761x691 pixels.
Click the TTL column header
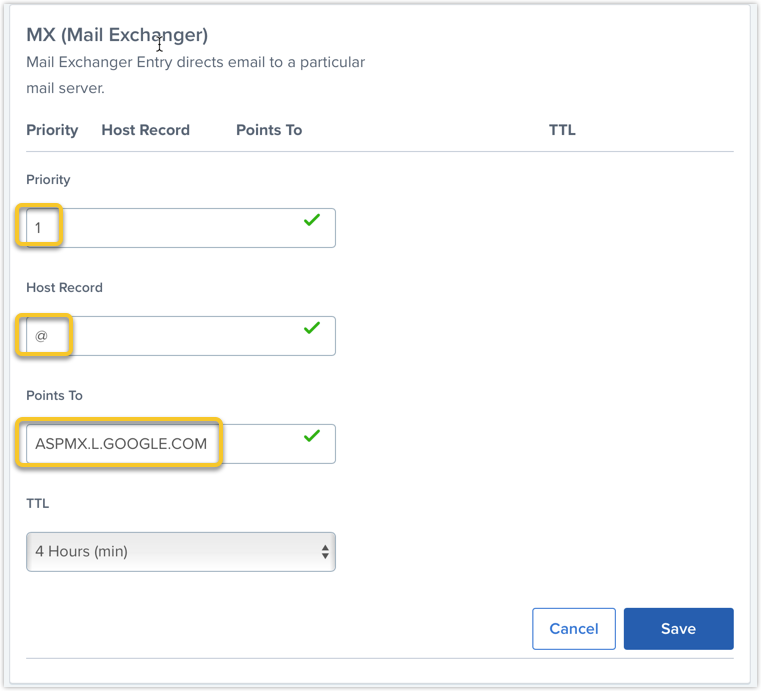point(562,130)
